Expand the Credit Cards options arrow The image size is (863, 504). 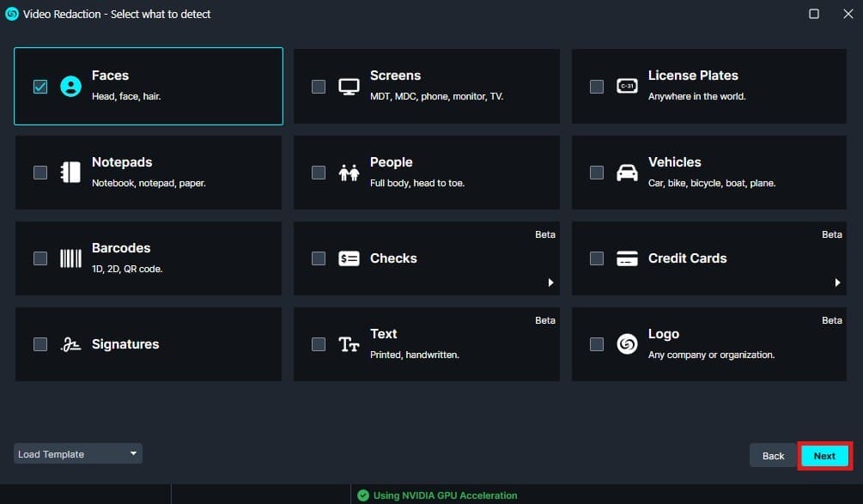pos(837,282)
